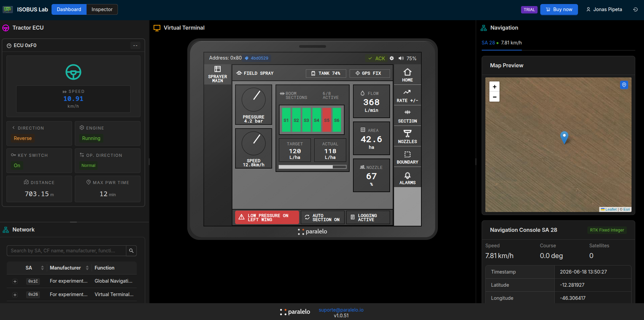Select the SA 28 navigation tab
Viewport: 644px width, 320px height.
pos(502,43)
